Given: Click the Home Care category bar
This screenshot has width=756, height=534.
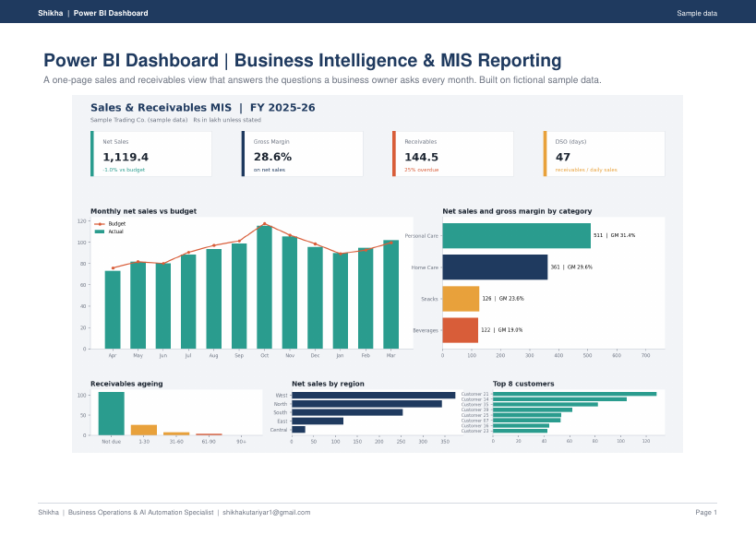Looking at the screenshot, I should 495,267.
